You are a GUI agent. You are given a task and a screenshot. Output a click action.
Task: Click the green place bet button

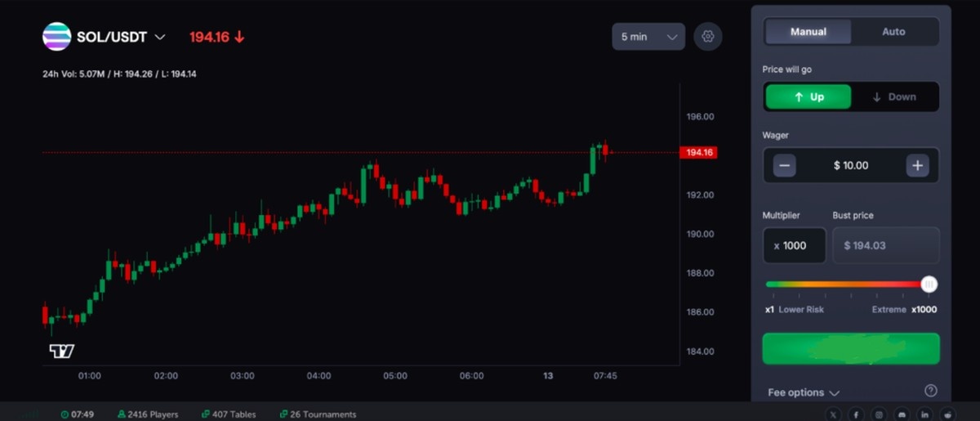click(x=851, y=348)
